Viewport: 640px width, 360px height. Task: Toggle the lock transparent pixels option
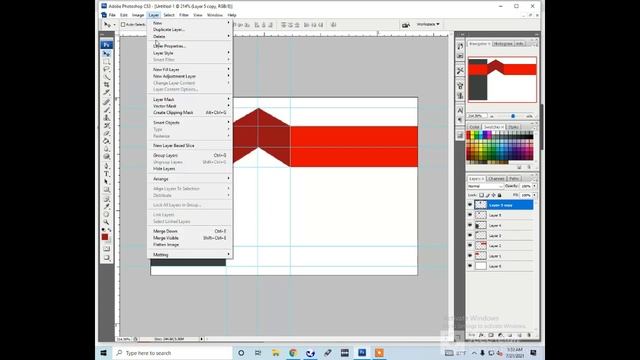coord(481,195)
